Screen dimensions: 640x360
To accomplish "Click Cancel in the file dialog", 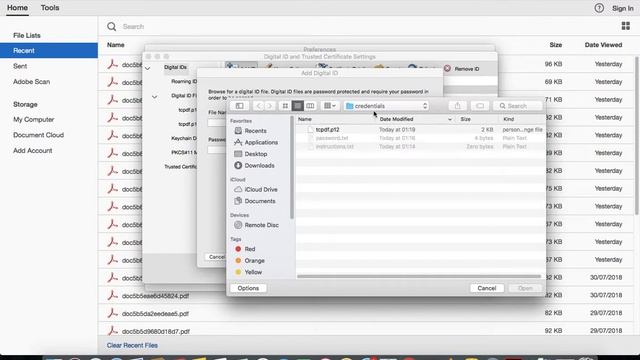I will tap(487, 288).
